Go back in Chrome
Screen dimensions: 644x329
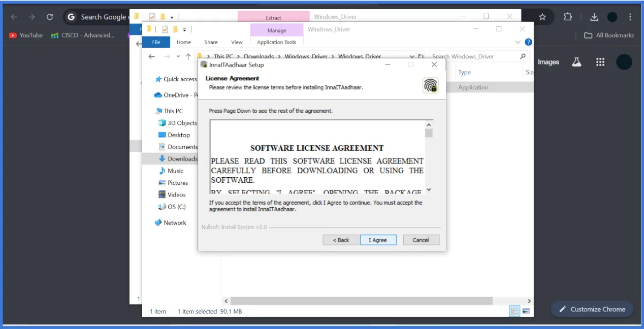(x=14, y=17)
